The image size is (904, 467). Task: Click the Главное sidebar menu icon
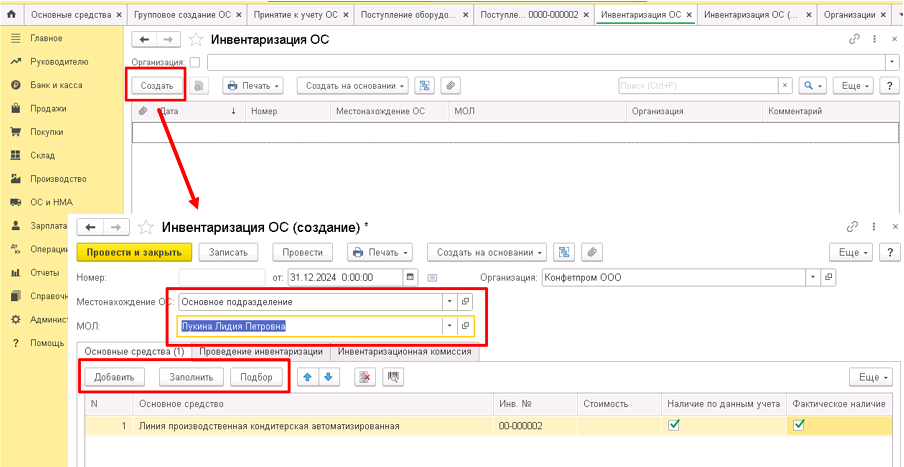[x=16, y=38]
